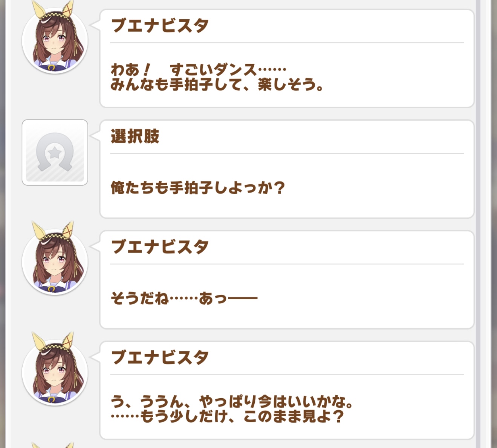This screenshot has height=448, width=497.
Task: Click the line ……もう少しだけ、このまま見よ？
Action: click(227, 417)
